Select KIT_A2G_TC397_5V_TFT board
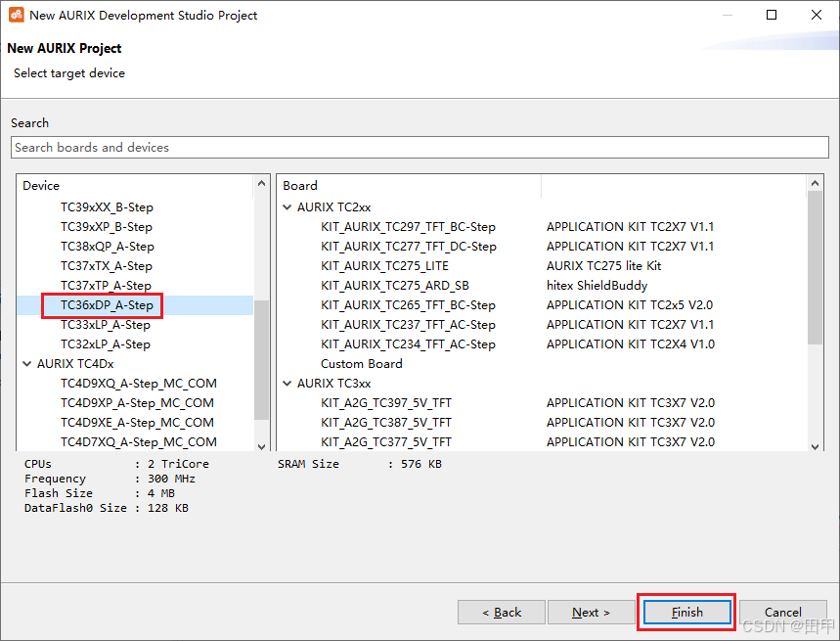 coord(385,403)
